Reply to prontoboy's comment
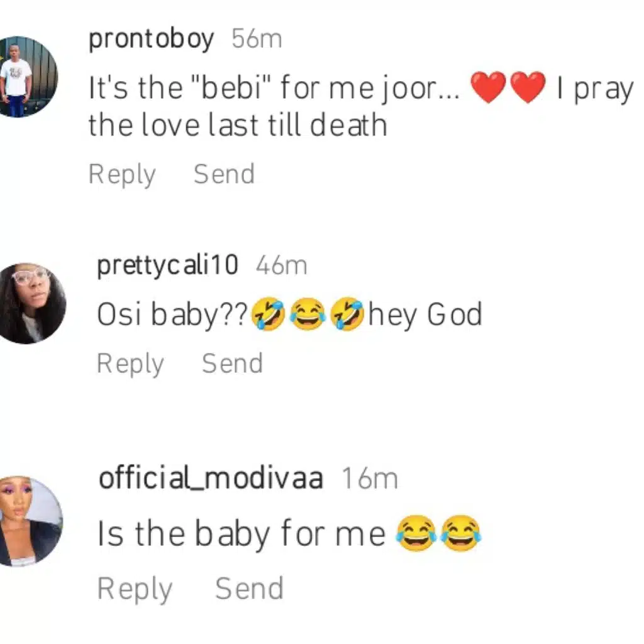 [x=122, y=174]
